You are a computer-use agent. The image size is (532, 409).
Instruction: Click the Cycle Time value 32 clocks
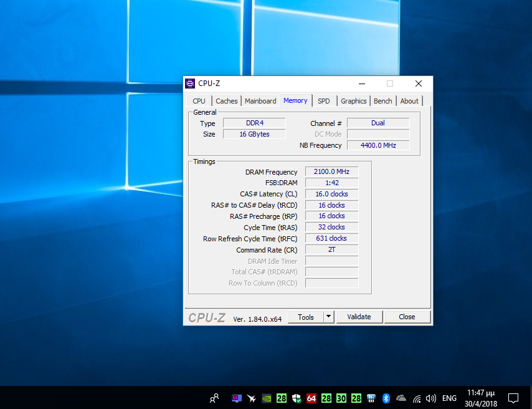(x=331, y=228)
